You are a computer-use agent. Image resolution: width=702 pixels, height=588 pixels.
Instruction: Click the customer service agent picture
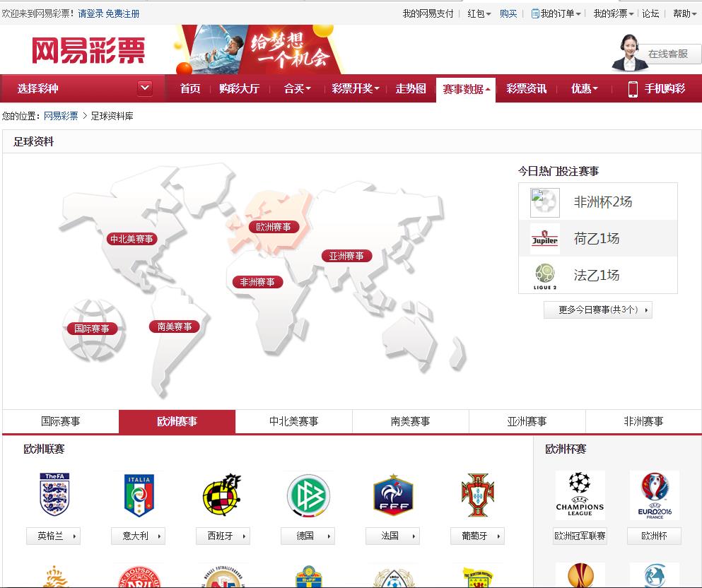pyautogui.click(x=629, y=52)
